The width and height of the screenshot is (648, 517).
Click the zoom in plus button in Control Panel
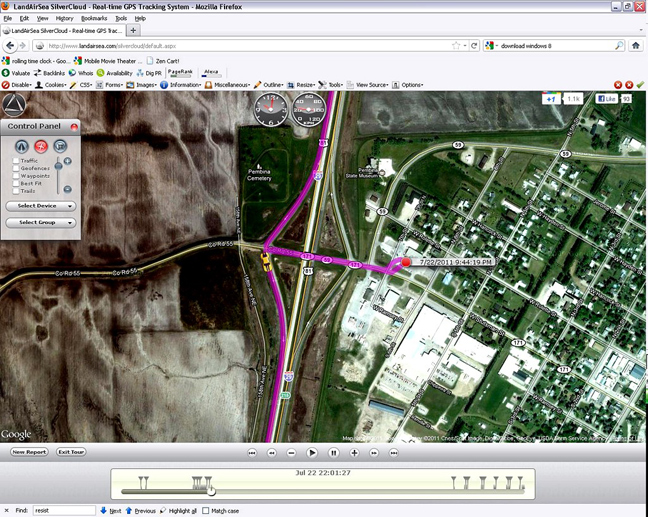coord(68,161)
